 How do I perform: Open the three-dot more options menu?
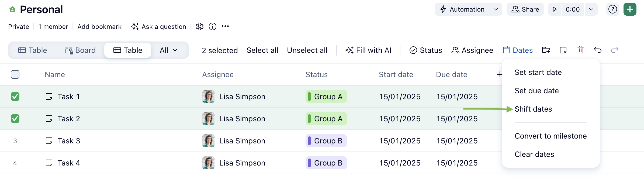coord(225,26)
